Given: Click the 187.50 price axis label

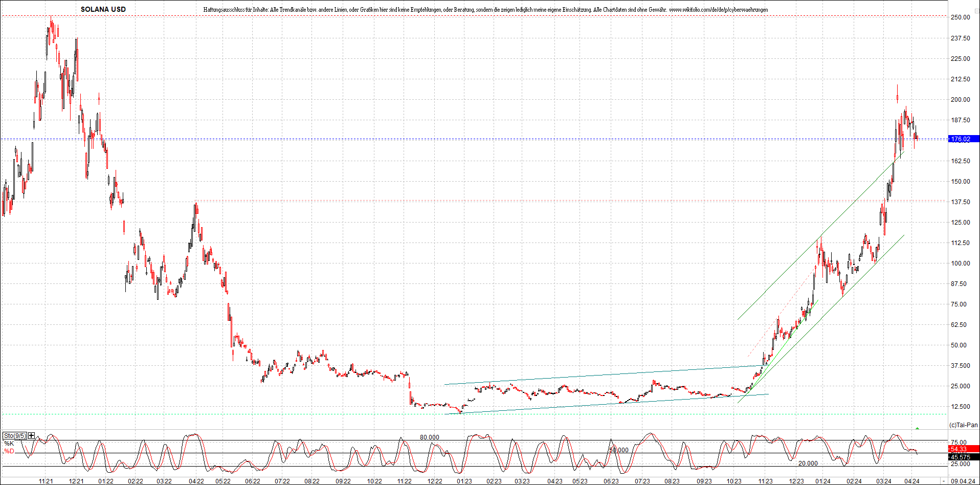Looking at the screenshot, I should 960,120.
